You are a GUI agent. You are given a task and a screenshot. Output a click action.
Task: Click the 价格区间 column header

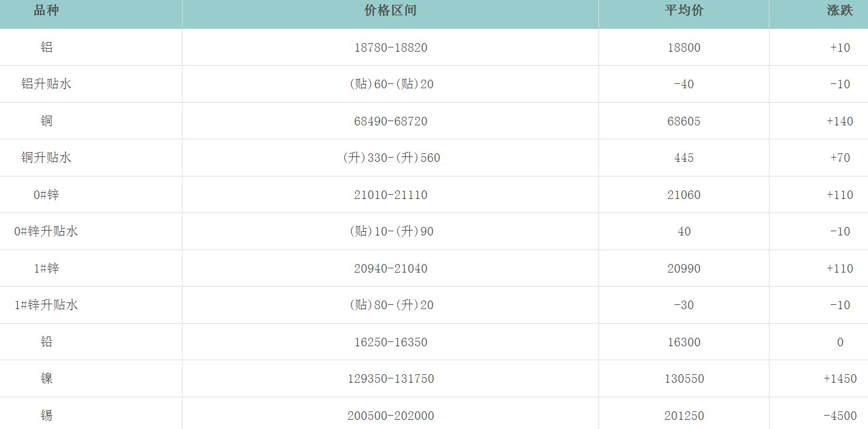391,11
